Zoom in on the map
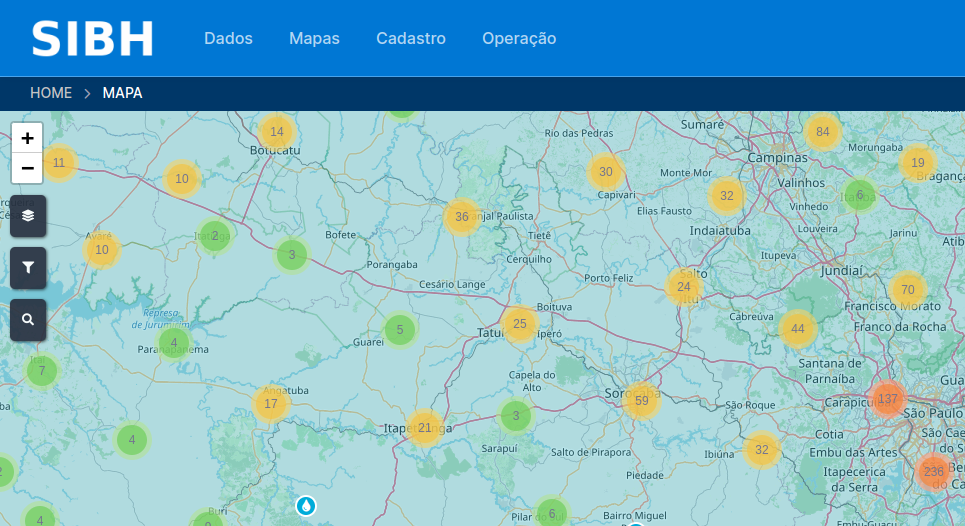 (x=27, y=138)
